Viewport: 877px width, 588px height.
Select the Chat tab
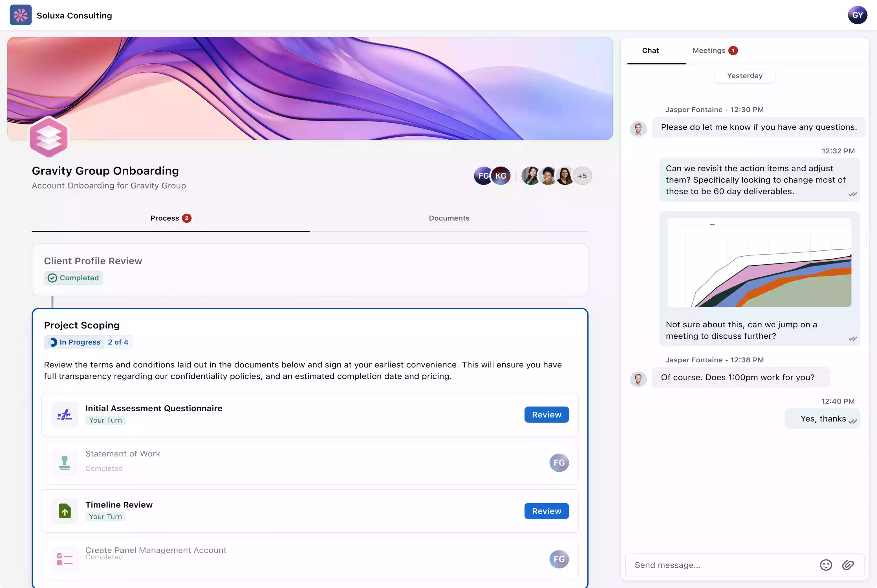(650, 51)
